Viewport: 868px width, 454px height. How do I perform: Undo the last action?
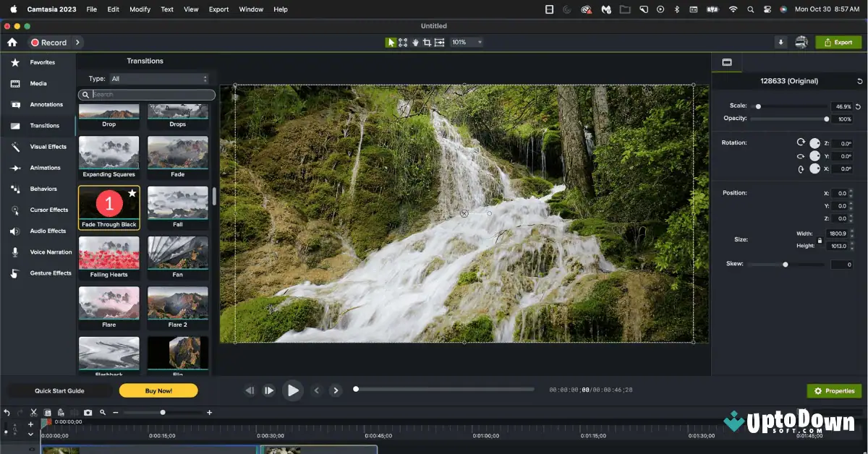7,412
